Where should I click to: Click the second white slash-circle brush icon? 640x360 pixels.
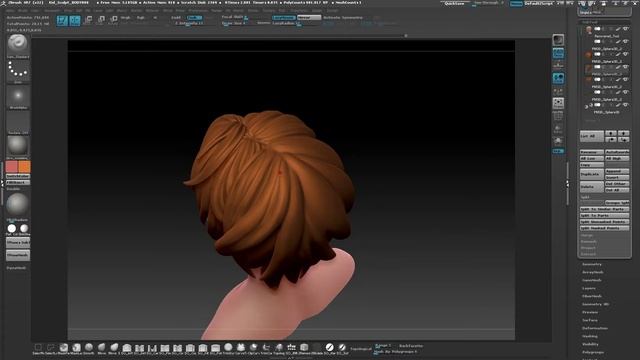pos(342,348)
